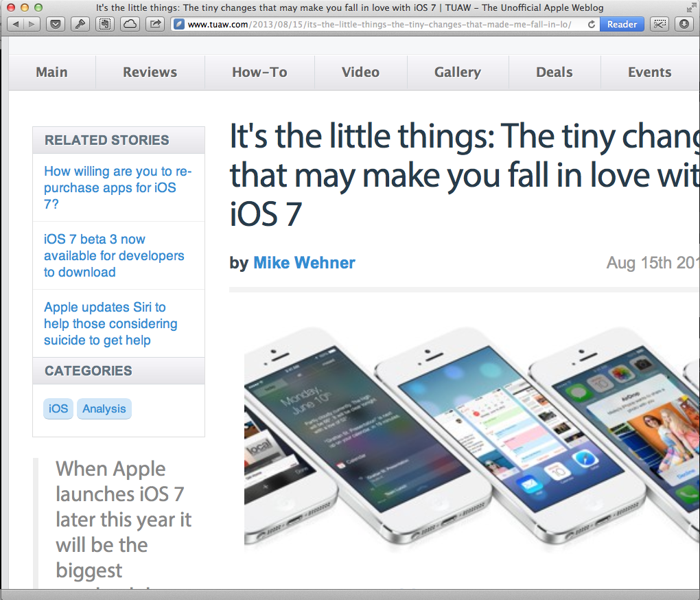Open 'How willing are you to re-purchase apps' story
The image size is (700, 600).
pos(118,187)
